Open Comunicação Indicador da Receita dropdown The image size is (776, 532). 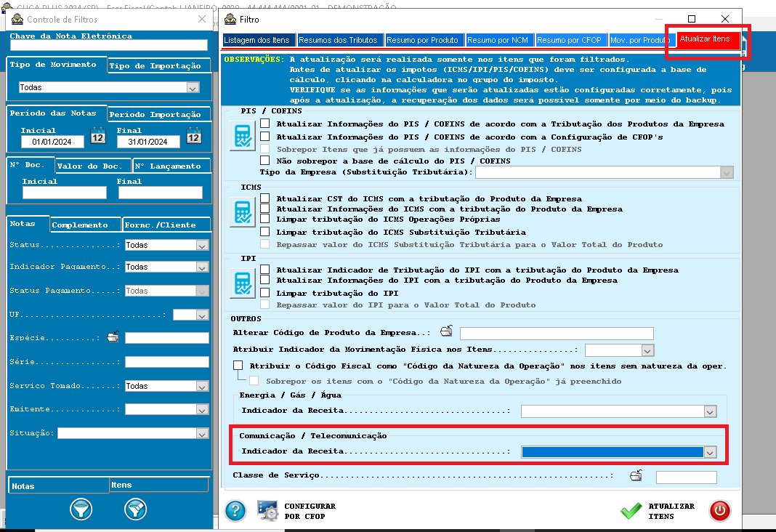click(710, 452)
